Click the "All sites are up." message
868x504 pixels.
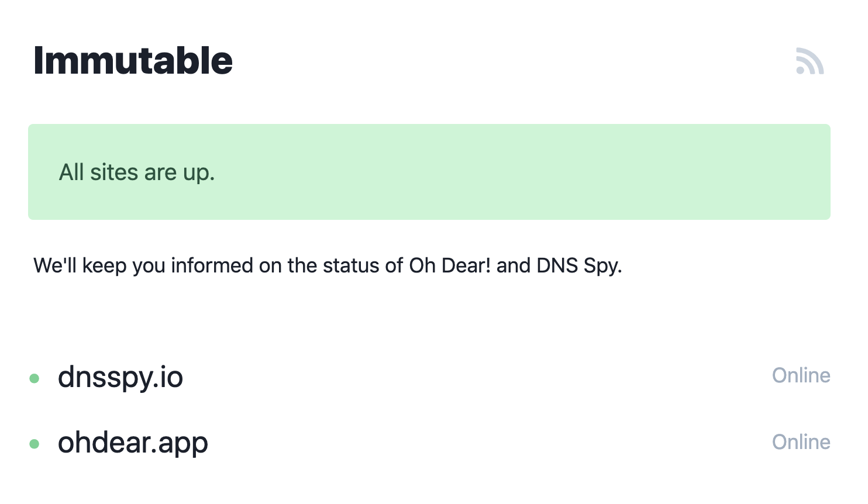pyautogui.click(x=137, y=172)
